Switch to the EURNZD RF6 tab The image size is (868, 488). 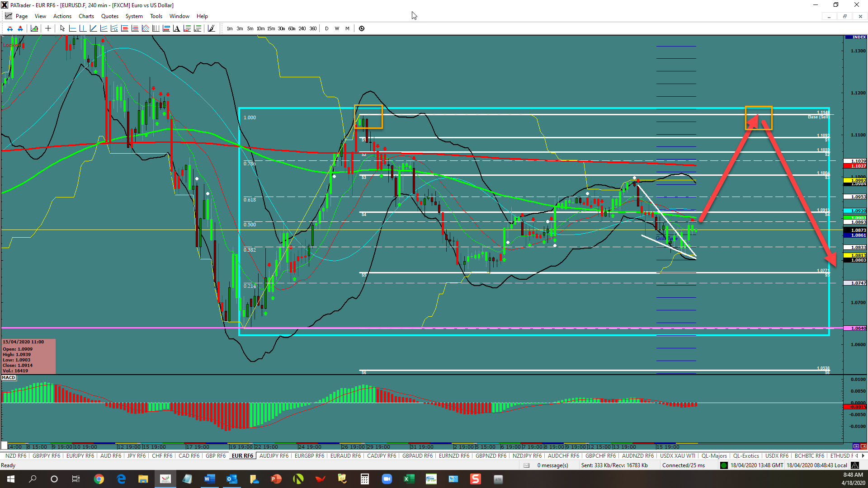454,456
